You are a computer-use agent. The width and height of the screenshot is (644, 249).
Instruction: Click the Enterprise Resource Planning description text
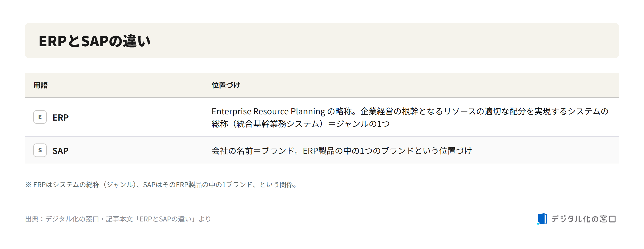coord(410,117)
